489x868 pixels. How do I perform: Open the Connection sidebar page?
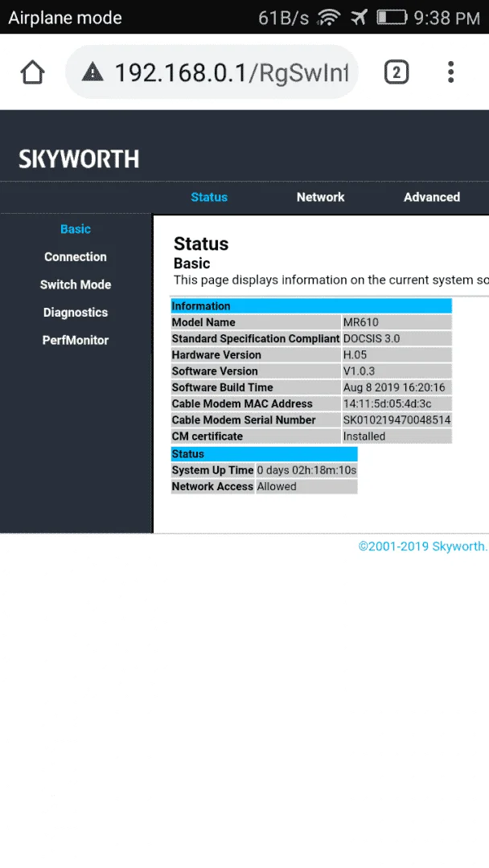76,257
